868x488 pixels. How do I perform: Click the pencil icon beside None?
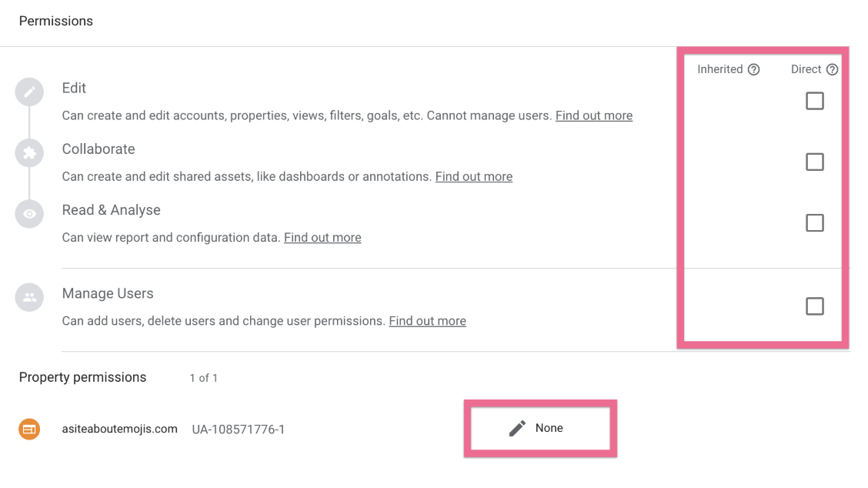(517, 428)
